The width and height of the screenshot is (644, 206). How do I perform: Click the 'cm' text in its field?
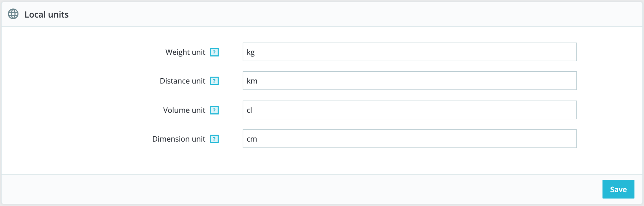coord(252,139)
